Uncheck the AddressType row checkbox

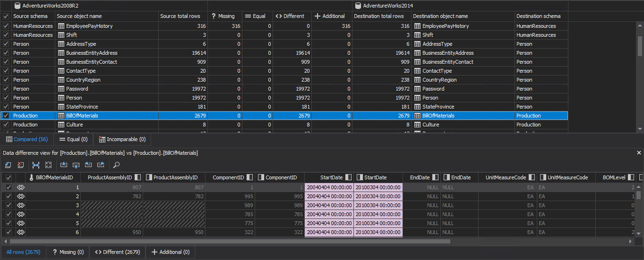[6, 44]
